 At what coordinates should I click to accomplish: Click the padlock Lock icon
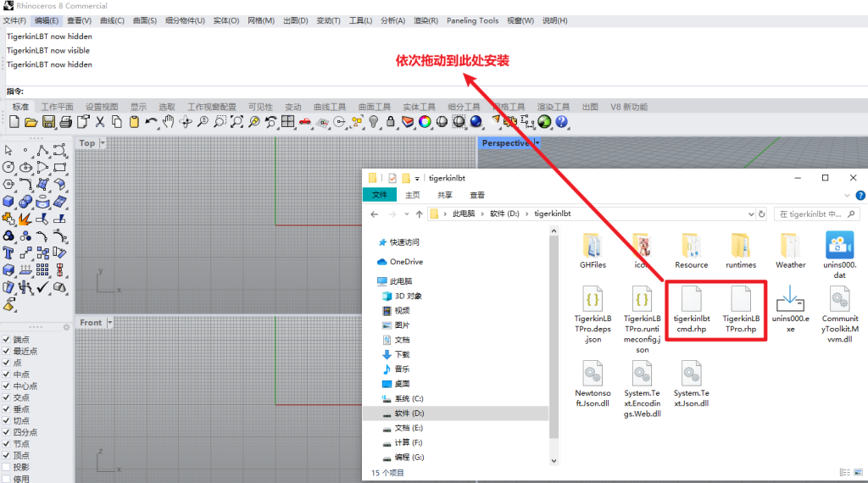click(x=390, y=122)
